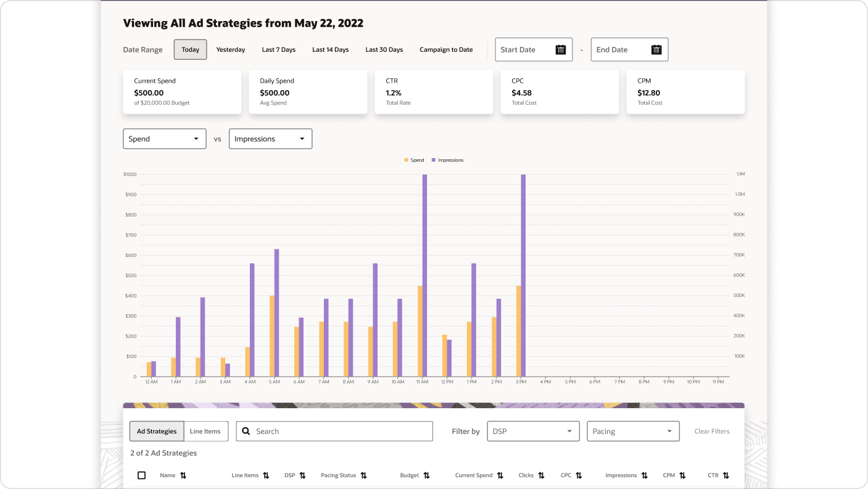868x489 pixels.
Task: Click the search magnifier icon
Action: [246, 431]
